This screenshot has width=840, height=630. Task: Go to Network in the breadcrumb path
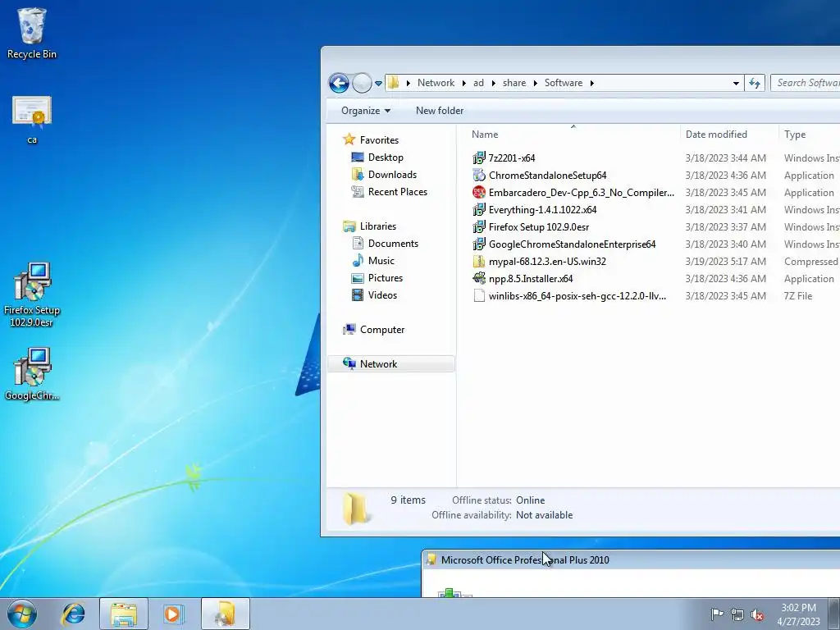point(436,83)
